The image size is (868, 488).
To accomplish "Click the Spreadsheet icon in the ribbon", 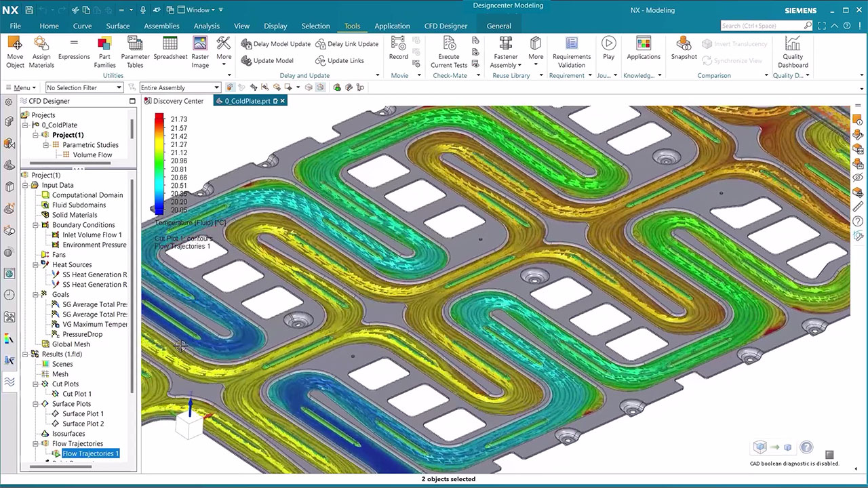I will click(x=170, y=44).
